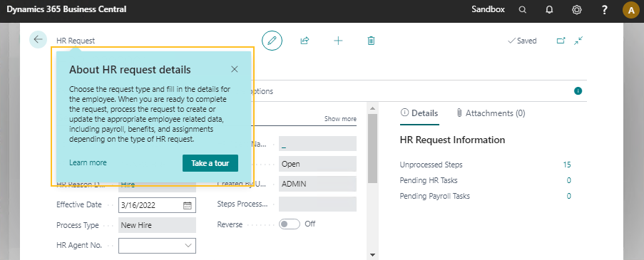Click scrollbar up arrow

click(x=372, y=108)
